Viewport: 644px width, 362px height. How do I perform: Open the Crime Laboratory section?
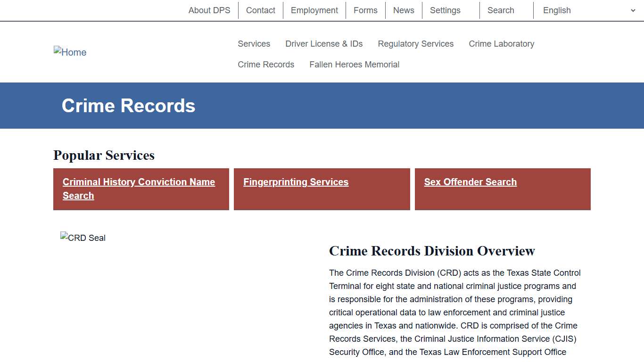pyautogui.click(x=501, y=43)
